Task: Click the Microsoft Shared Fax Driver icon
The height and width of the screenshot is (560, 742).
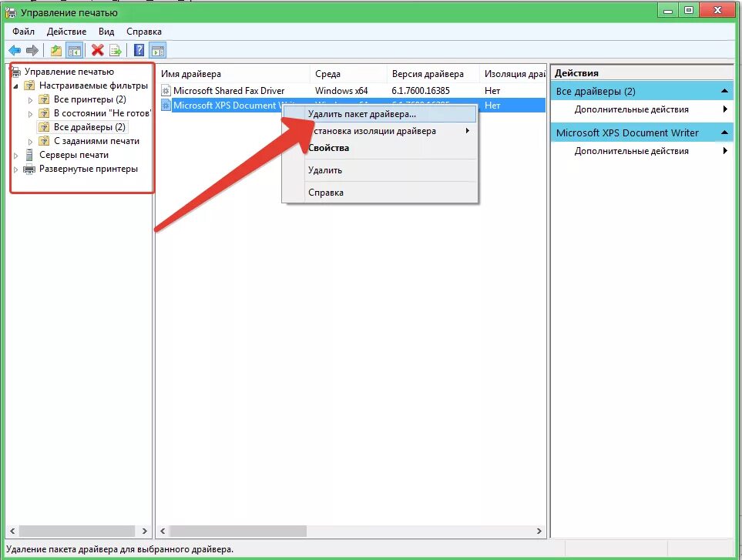Action: (166, 90)
